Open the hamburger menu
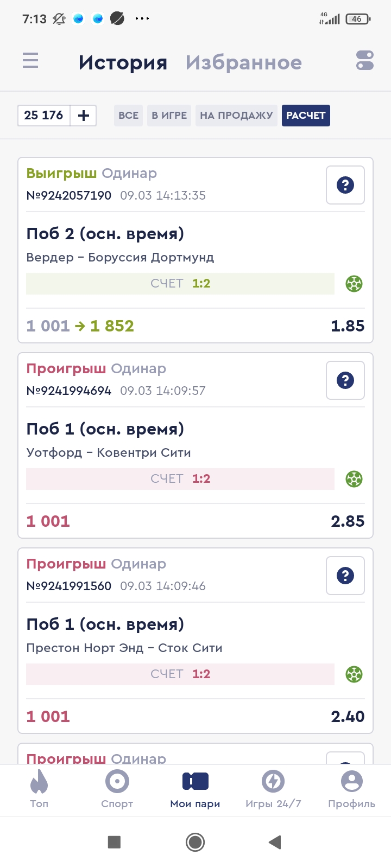 tap(30, 60)
